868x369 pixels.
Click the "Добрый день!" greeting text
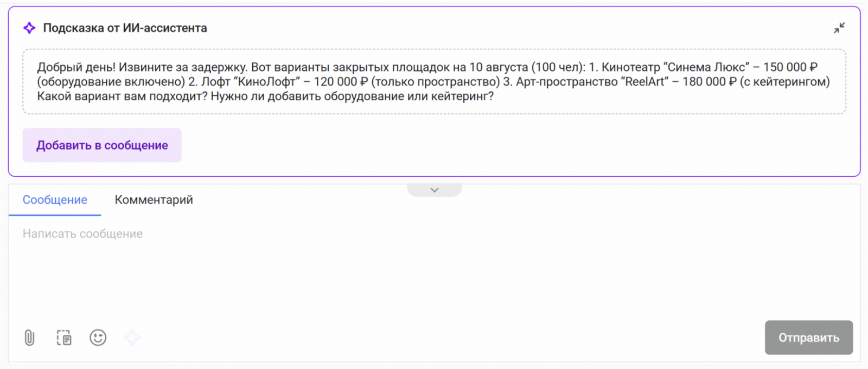point(76,67)
